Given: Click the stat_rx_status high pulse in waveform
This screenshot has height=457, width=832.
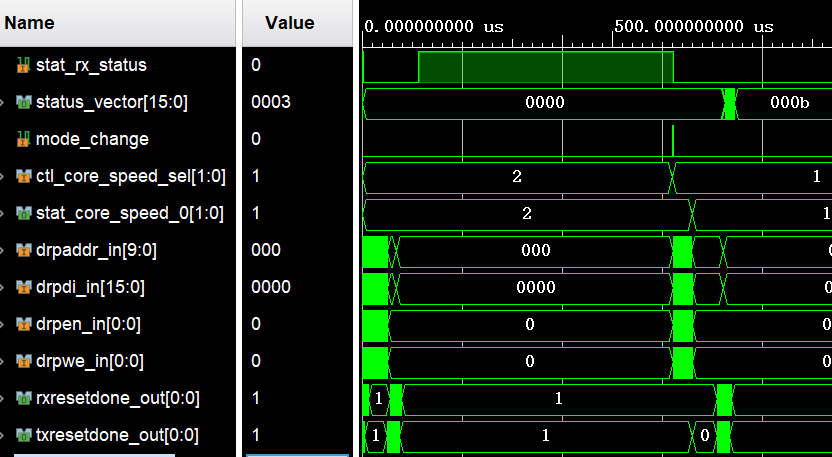Looking at the screenshot, I should click(546, 67).
